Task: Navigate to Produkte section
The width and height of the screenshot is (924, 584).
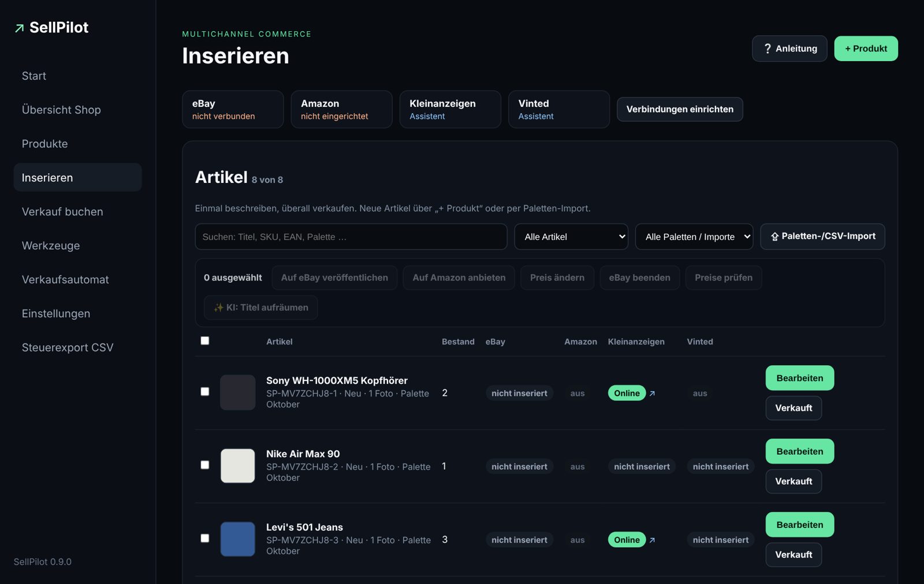Action: (x=77, y=144)
